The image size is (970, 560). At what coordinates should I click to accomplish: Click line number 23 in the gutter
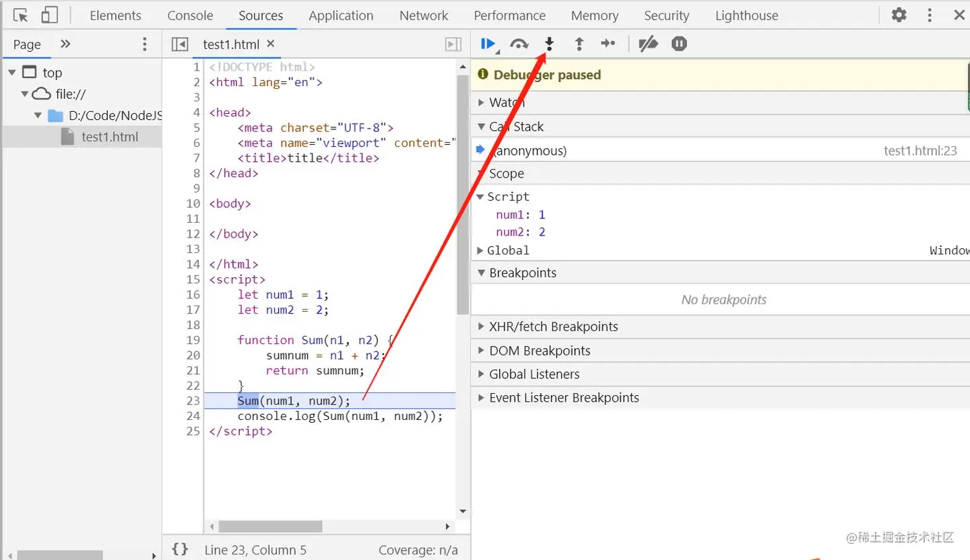coord(193,400)
